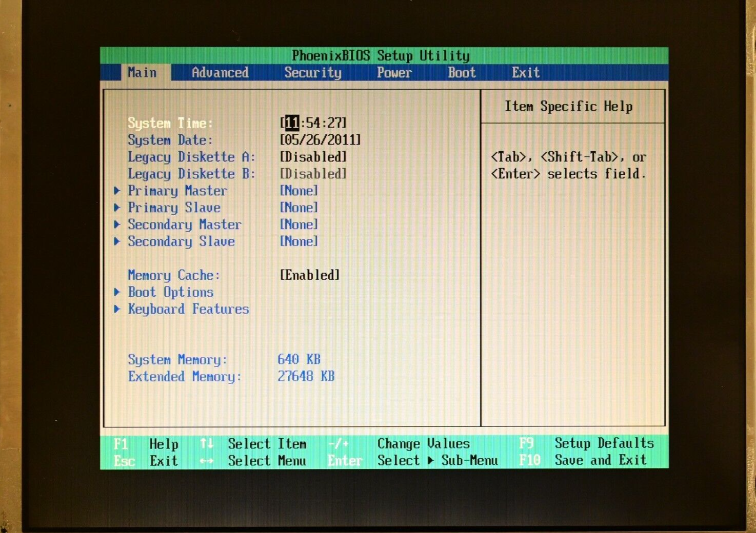756x533 pixels.
Task: Select the System Date label
Action: point(170,140)
